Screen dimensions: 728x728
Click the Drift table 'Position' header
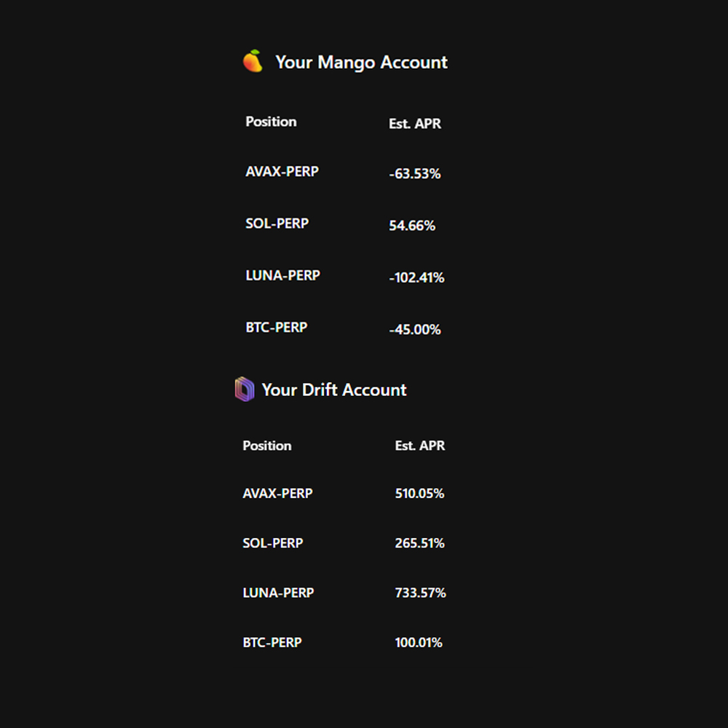point(267,446)
